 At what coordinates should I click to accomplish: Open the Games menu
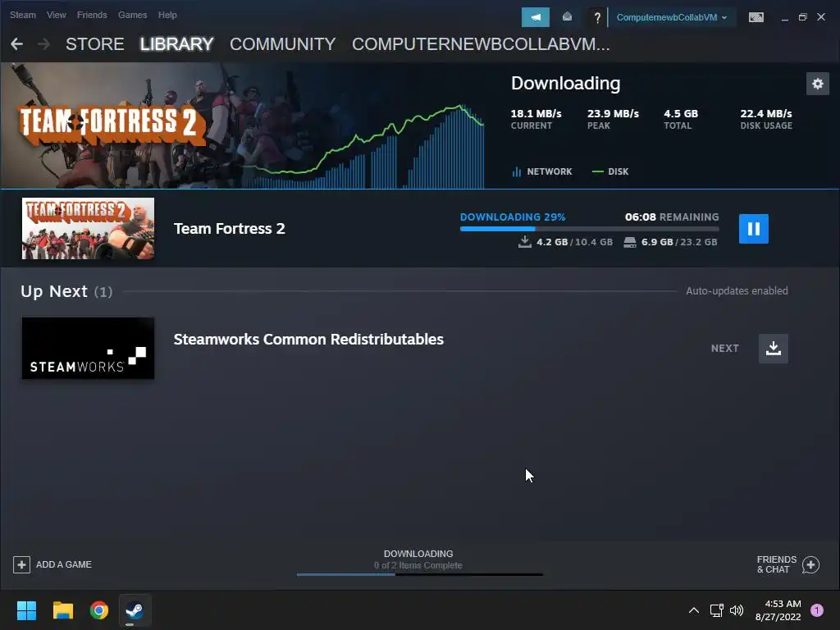click(x=132, y=15)
